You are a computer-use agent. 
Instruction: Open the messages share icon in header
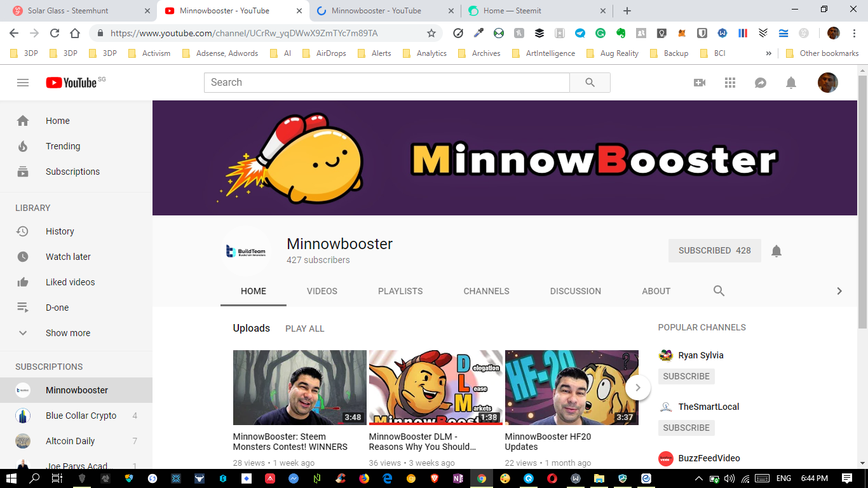tap(761, 83)
